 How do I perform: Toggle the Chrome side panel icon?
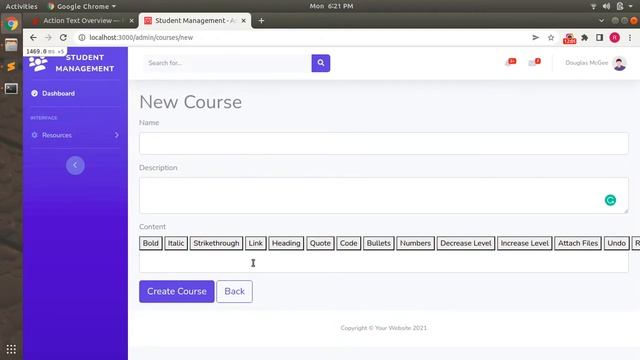[599, 38]
